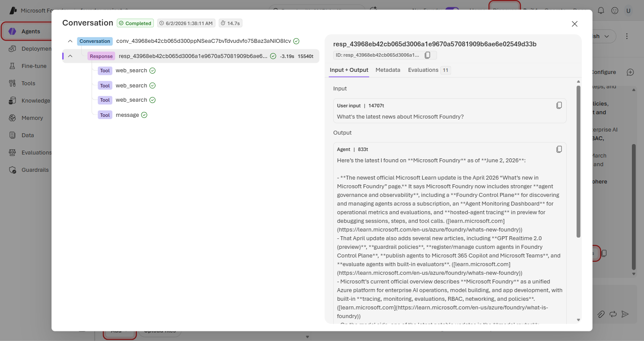
Task: Click the detail pane scroll-up arrow
Action: (578, 82)
